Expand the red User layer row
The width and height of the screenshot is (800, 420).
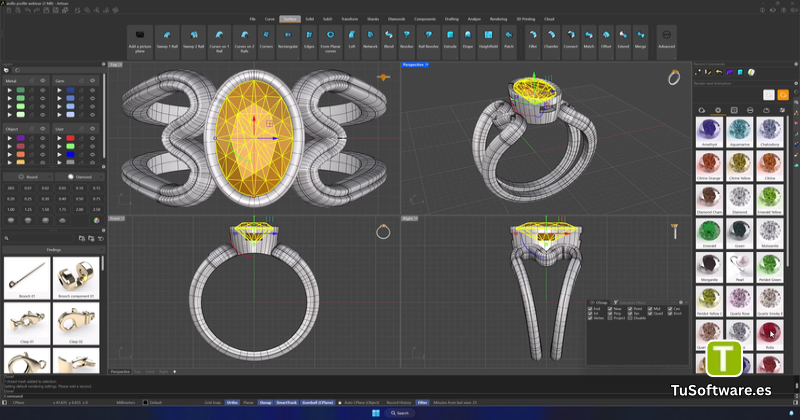(59, 138)
